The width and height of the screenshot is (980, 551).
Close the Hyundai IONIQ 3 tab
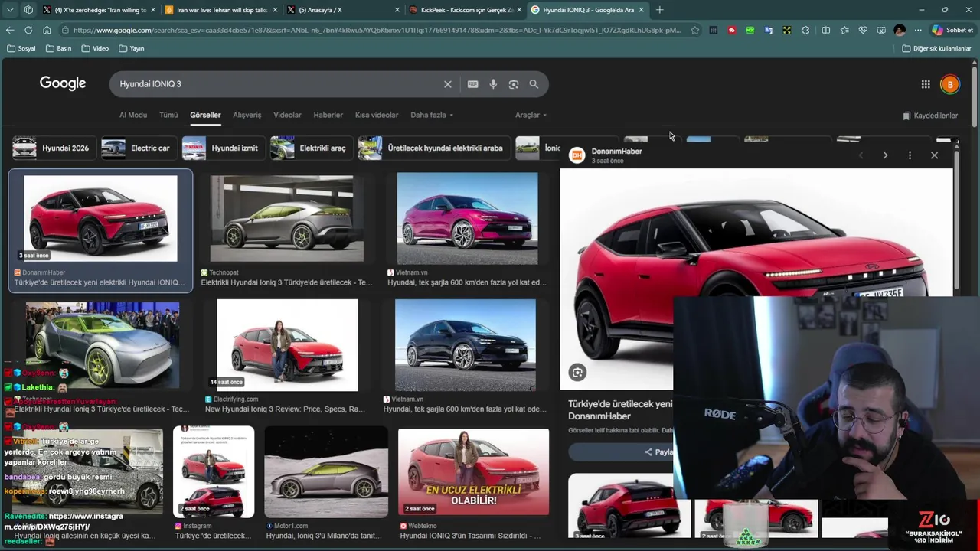point(641,10)
